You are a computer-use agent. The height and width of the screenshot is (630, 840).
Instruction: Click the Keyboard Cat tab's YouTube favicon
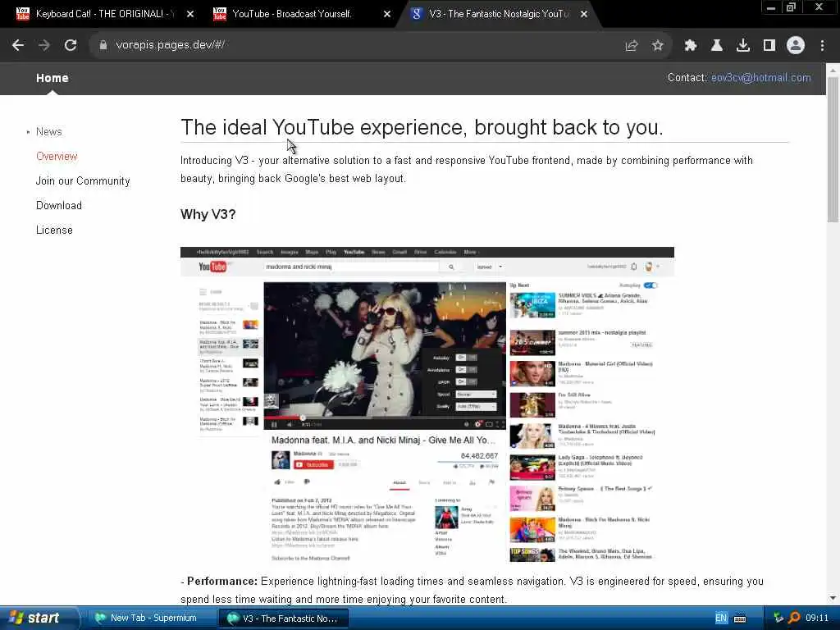point(22,14)
